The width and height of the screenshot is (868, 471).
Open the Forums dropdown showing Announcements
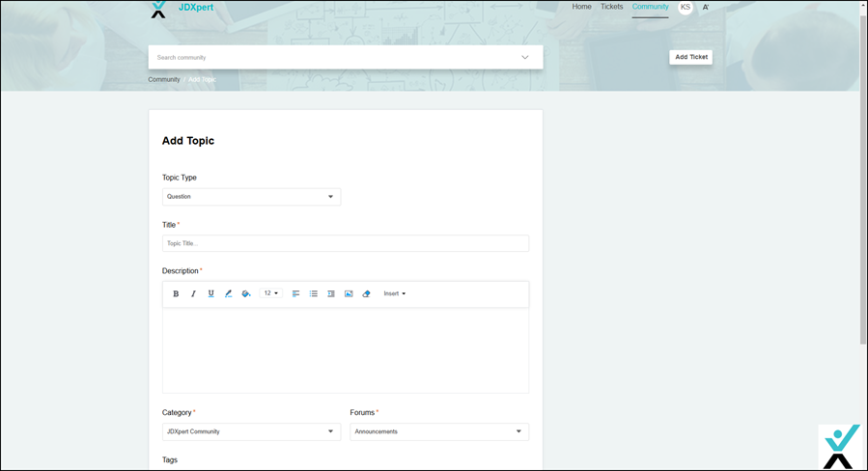pos(438,431)
